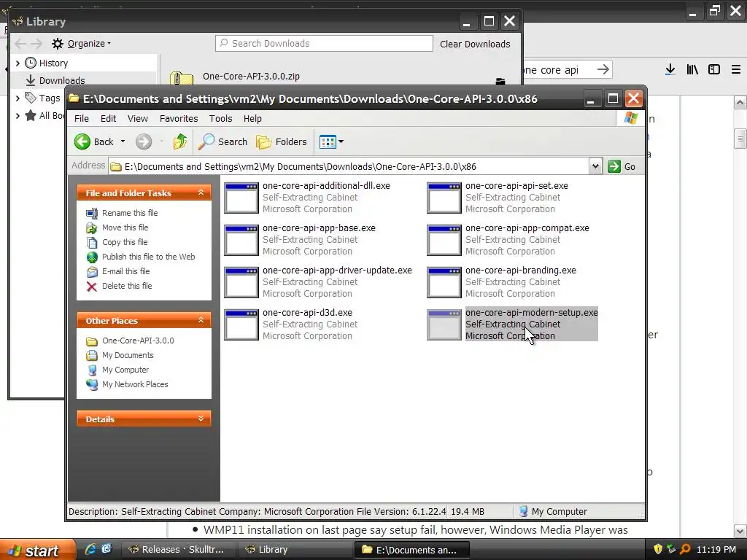Viewport: 747px width, 560px height.
Task: Select One-Core-API-3.0.0.zip download entry
Action: (x=251, y=76)
